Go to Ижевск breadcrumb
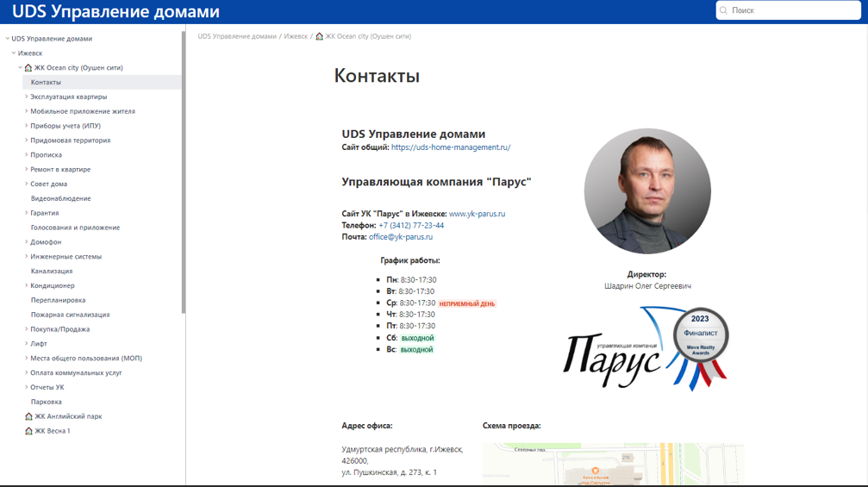Image resolution: width=868 pixels, height=487 pixels. 296,36
